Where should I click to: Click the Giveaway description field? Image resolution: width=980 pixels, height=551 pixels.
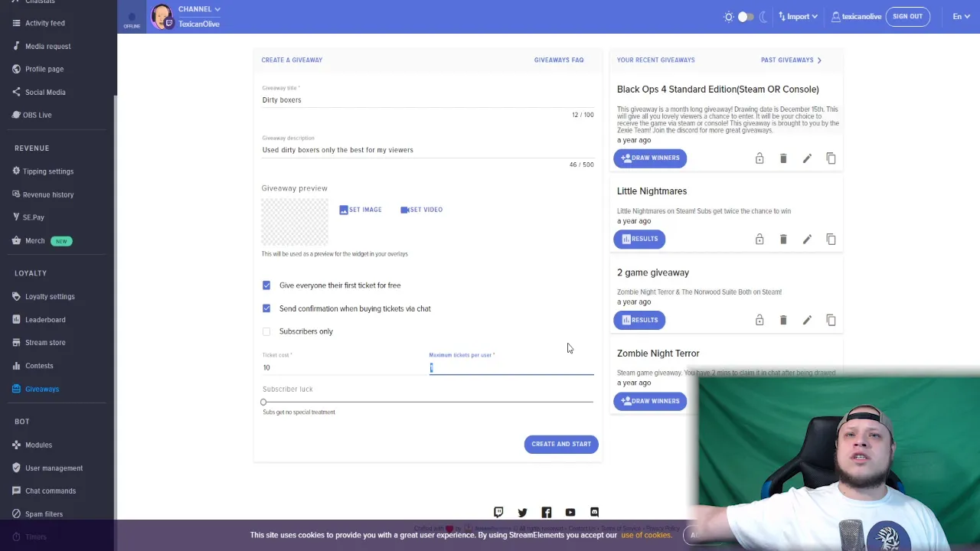(x=428, y=150)
